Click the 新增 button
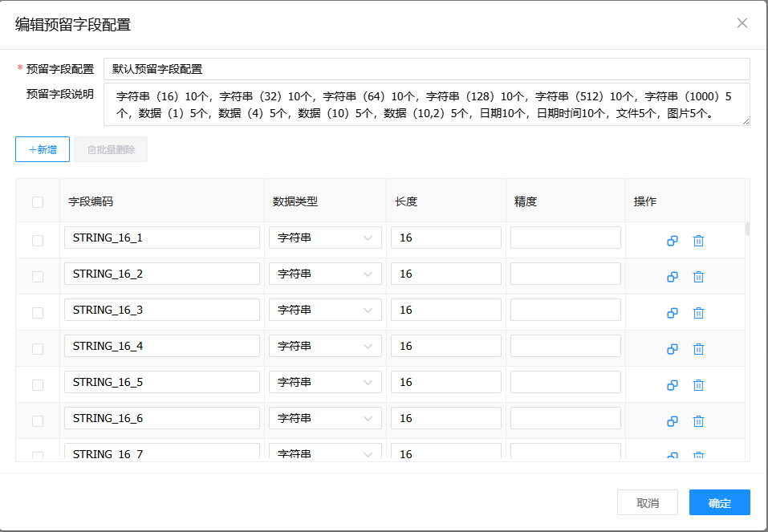Viewport: 768px width, 532px height. [43, 149]
